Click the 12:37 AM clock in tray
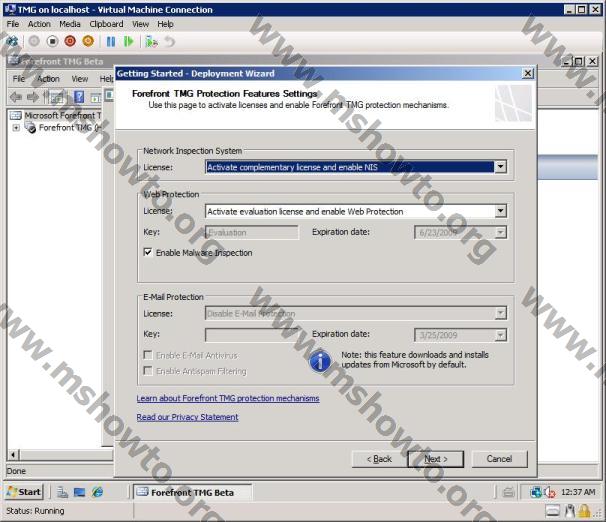This screenshot has height=522, width=606. 578,492
